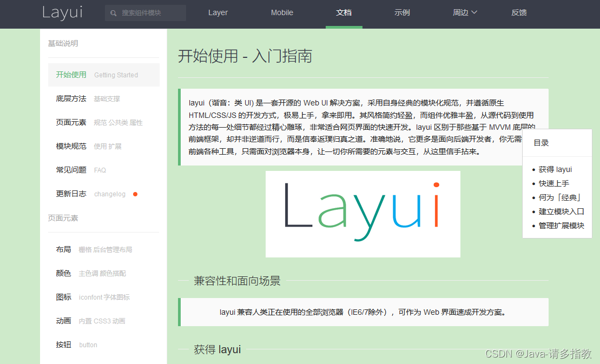Image resolution: width=600 pixels, height=364 pixels.
Task: Click the 反馈 navigation link
Action: coord(519,12)
